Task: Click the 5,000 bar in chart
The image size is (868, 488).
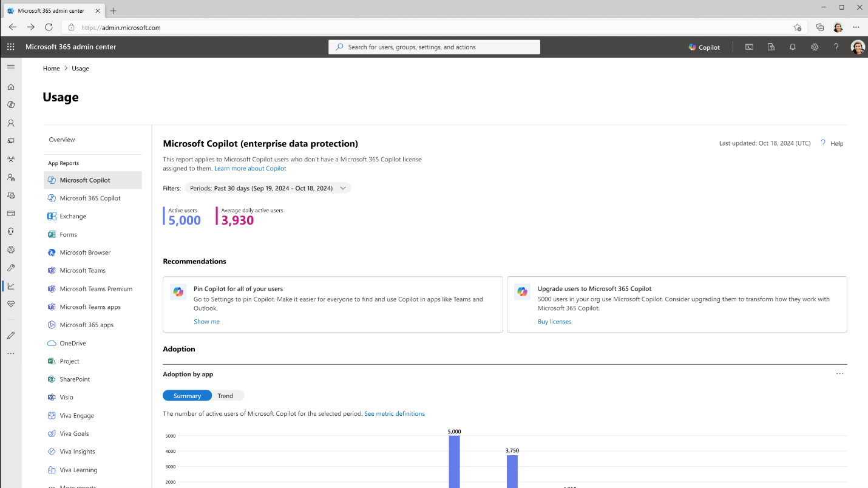Action: pos(454,461)
